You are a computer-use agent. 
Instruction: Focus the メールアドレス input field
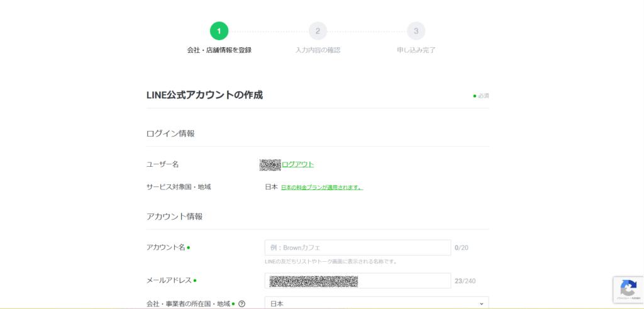(358, 281)
